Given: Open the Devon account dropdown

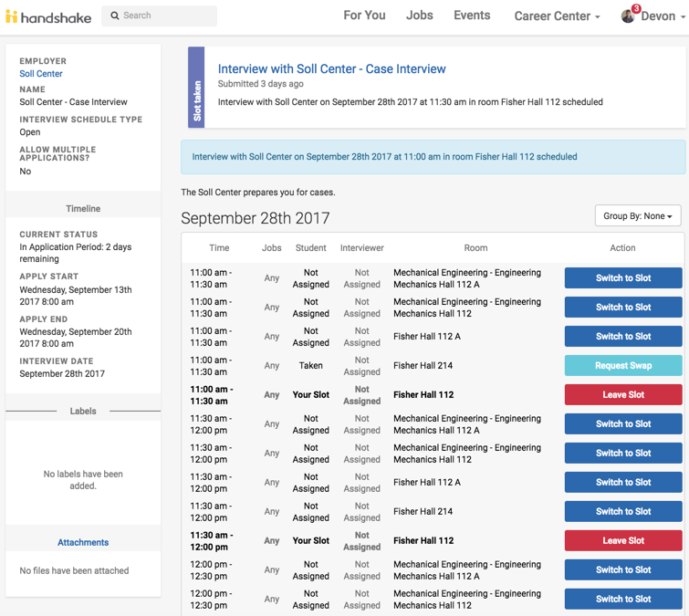Looking at the screenshot, I should click(663, 16).
